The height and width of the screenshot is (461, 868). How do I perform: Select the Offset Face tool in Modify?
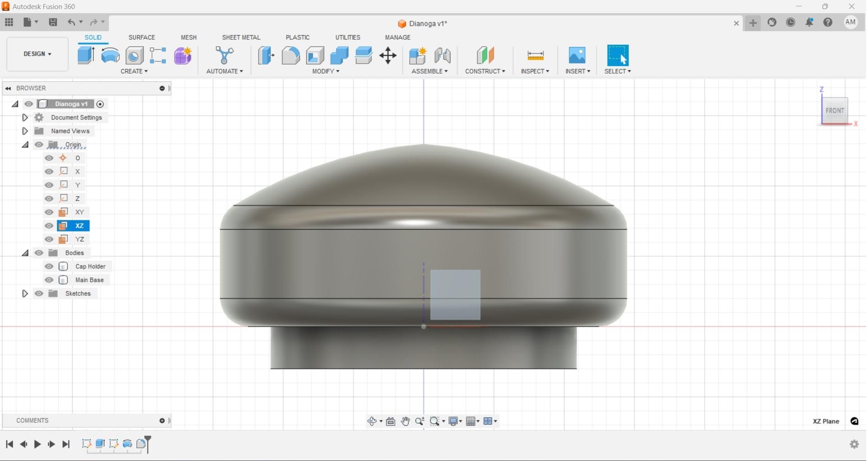pyautogui.click(x=364, y=56)
